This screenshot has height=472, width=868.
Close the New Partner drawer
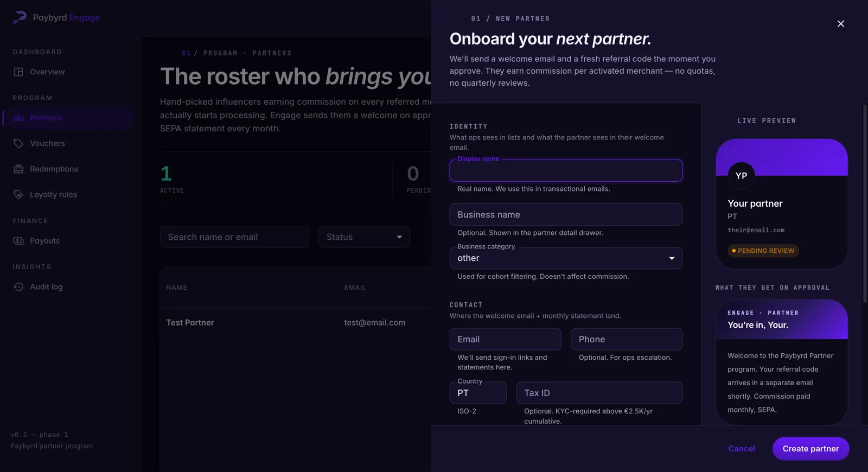pos(841,24)
